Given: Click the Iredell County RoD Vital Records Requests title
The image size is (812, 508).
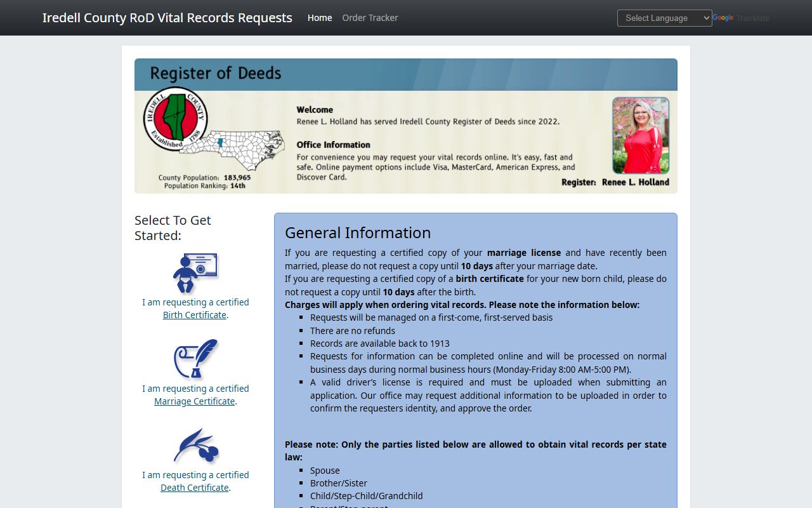Looking at the screenshot, I should (167, 18).
